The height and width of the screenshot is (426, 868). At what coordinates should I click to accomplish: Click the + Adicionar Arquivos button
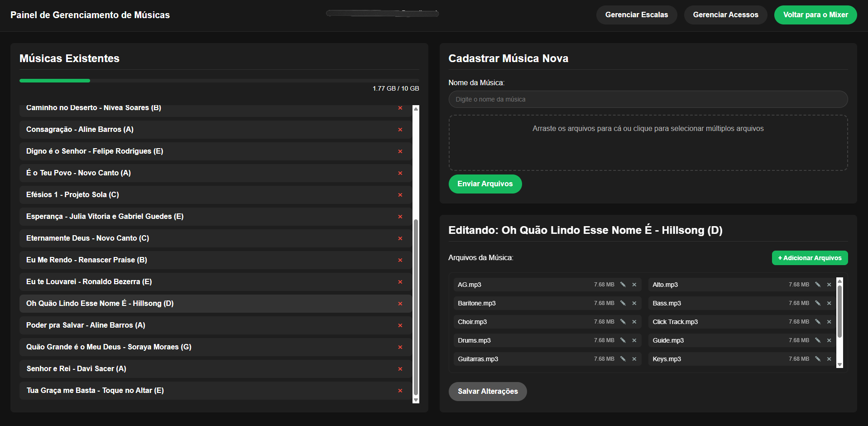(x=809, y=258)
